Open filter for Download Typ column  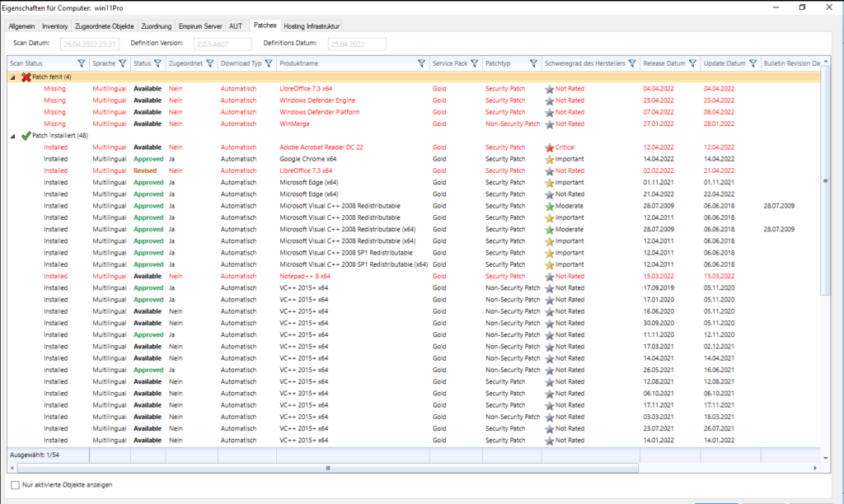(269, 63)
